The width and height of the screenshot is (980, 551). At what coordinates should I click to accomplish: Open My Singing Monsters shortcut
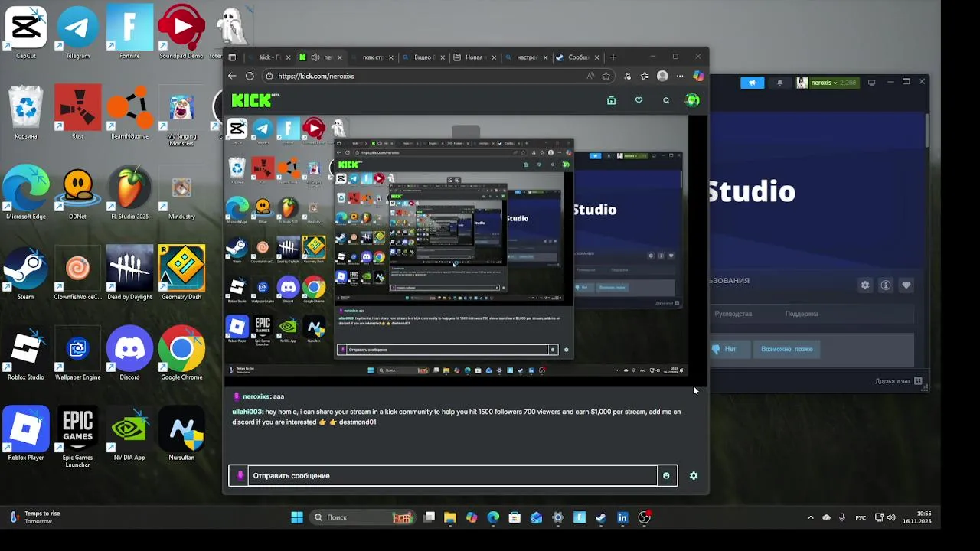(x=181, y=116)
